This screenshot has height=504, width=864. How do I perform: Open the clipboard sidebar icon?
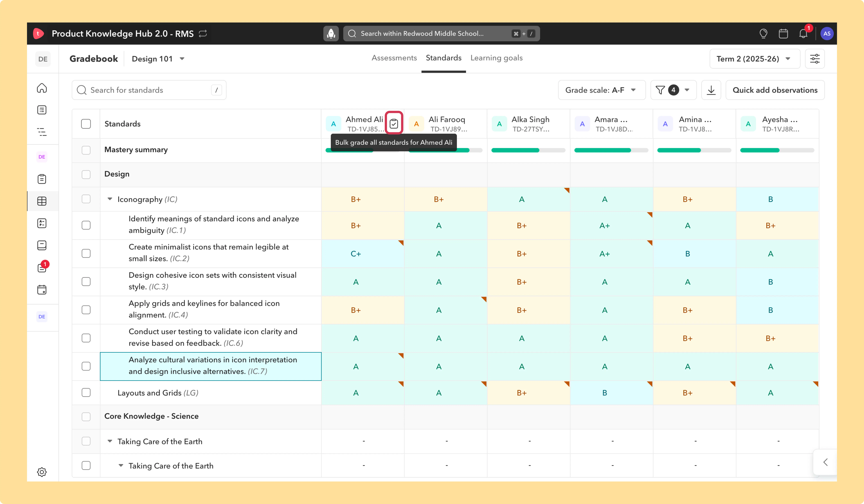tap(42, 179)
